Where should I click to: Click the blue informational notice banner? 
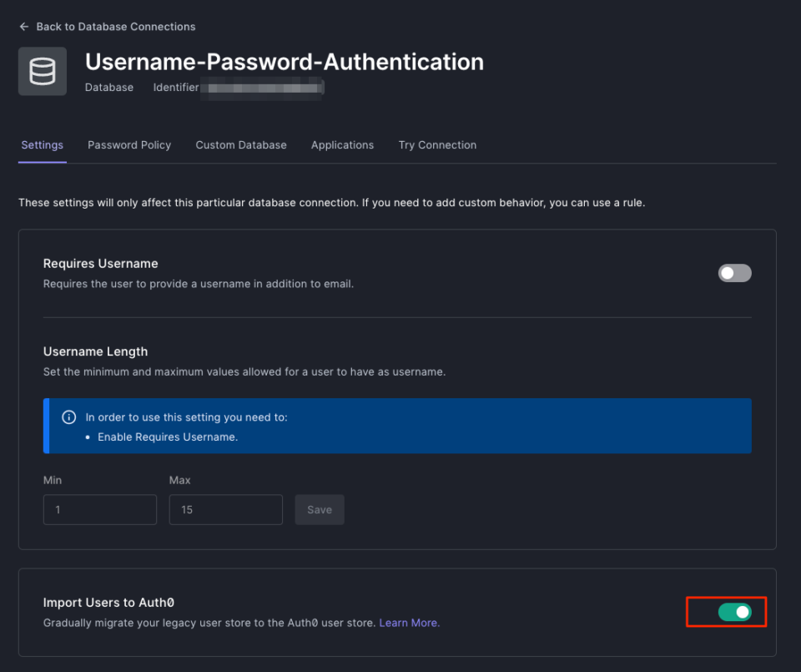tap(397, 425)
